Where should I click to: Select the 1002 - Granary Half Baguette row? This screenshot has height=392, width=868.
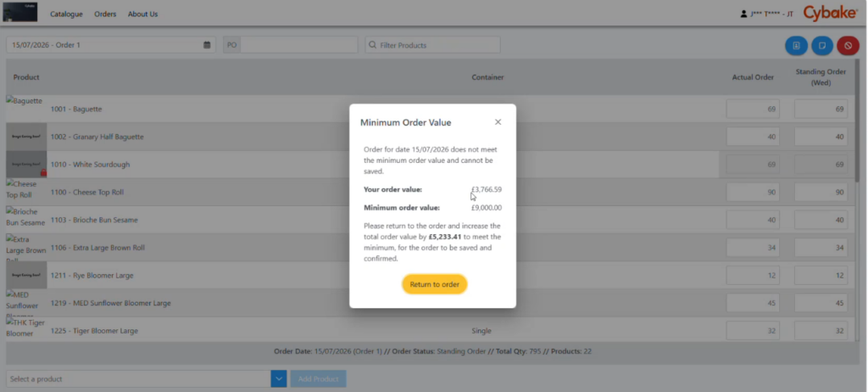click(430, 137)
